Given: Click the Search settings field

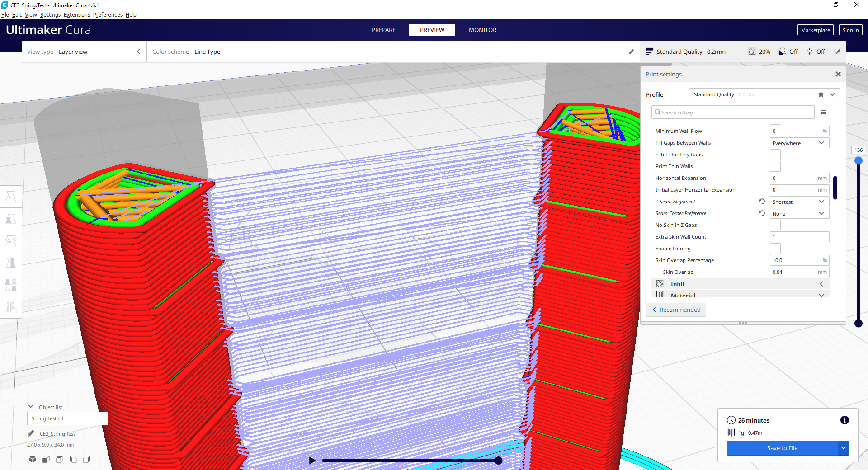Looking at the screenshot, I should (733, 112).
